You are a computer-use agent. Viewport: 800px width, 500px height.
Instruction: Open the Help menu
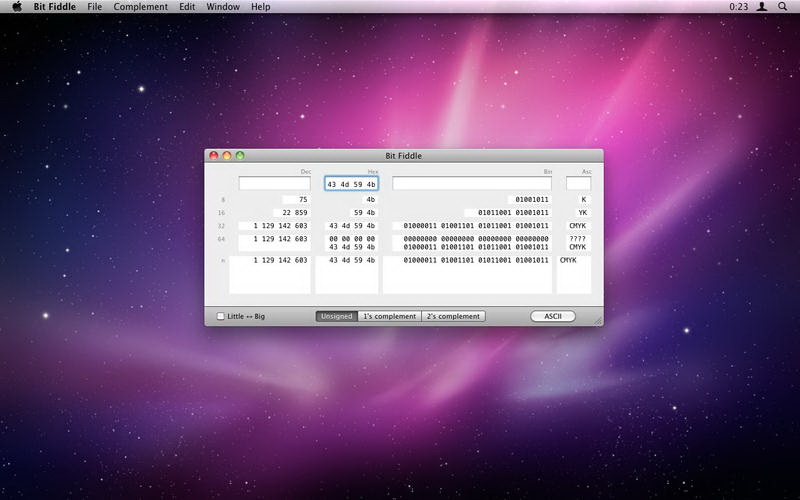pos(260,7)
